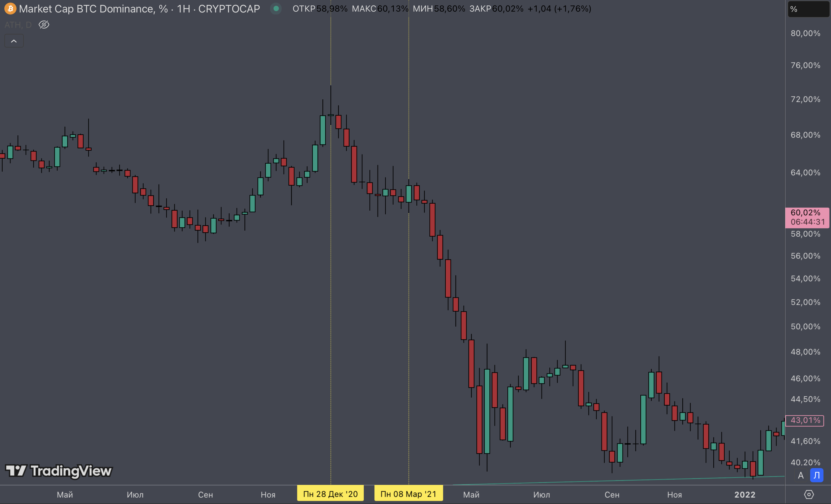Click the 43,01% outlined price label
This screenshot has height=504, width=831.
805,420
